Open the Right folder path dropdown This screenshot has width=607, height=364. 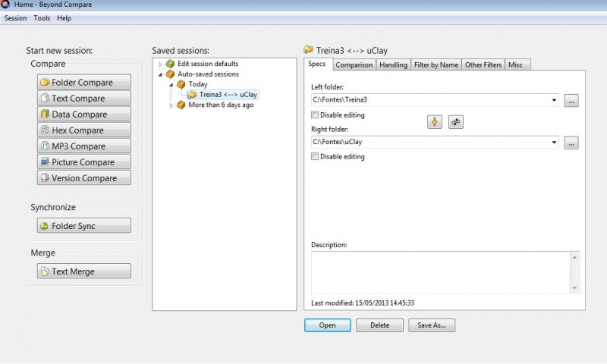point(554,143)
